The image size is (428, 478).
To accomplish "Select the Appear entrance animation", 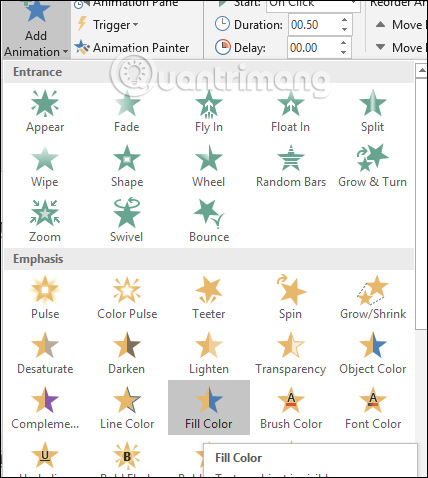I will click(x=45, y=112).
